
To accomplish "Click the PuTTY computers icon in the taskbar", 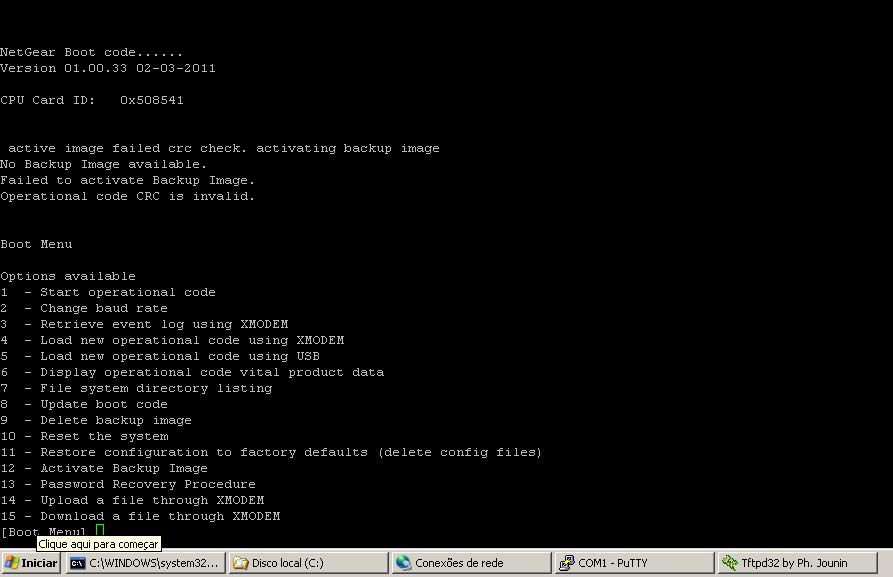I will click(567, 563).
